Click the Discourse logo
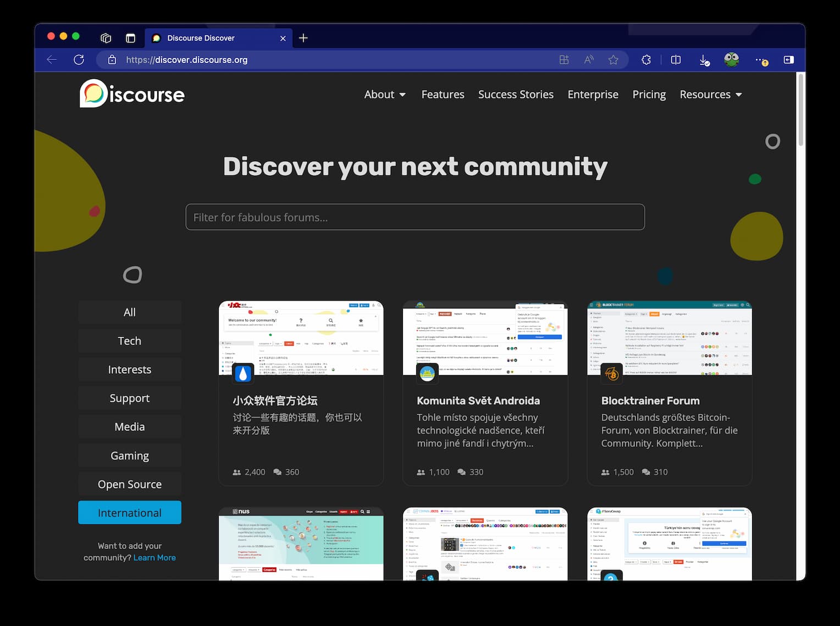This screenshot has height=626, width=840. (x=132, y=94)
